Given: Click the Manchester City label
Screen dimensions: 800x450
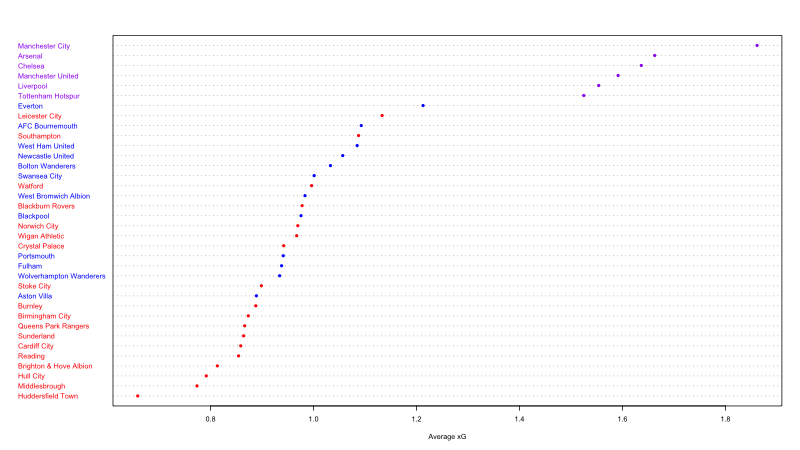Looking at the screenshot, I should point(44,46).
